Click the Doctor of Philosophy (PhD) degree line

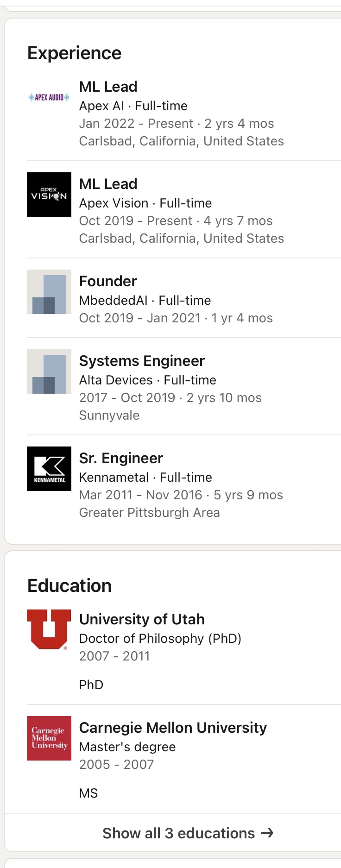click(160, 638)
